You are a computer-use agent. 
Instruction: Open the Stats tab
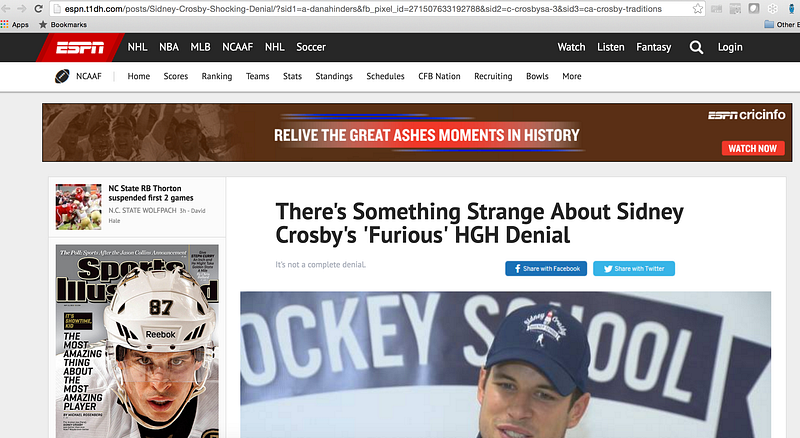(x=292, y=76)
